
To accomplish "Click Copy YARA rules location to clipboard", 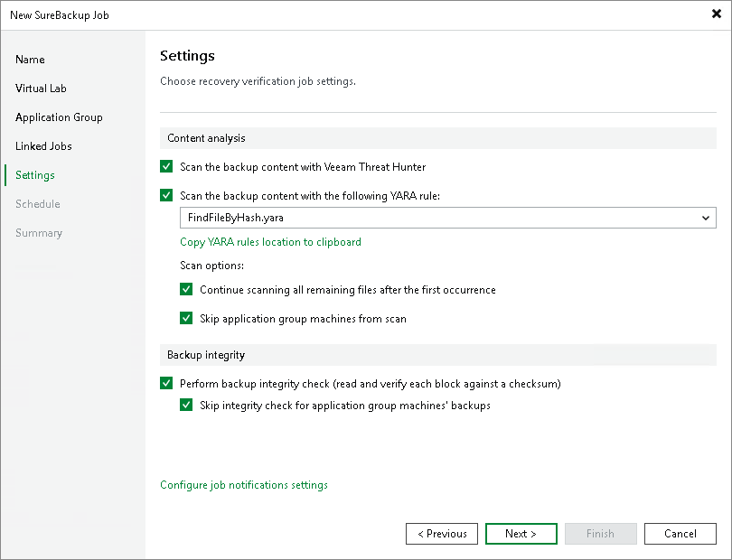I will coord(270,242).
